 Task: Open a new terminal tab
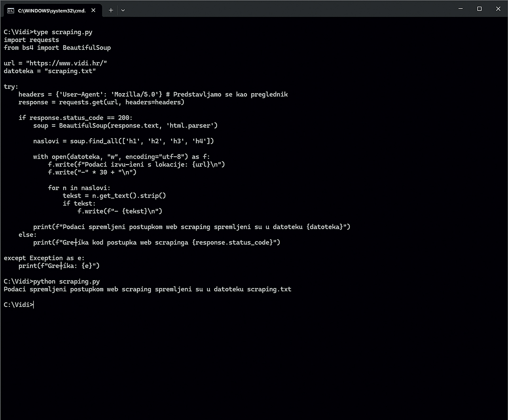pyautogui.click(x=111, y=10)
